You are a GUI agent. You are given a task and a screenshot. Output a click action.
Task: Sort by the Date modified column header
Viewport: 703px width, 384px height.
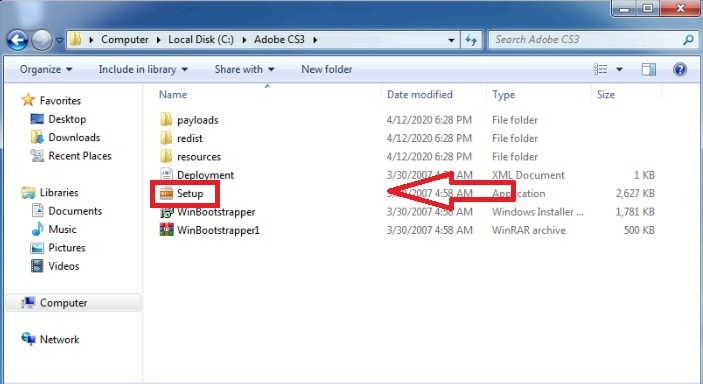420,95
